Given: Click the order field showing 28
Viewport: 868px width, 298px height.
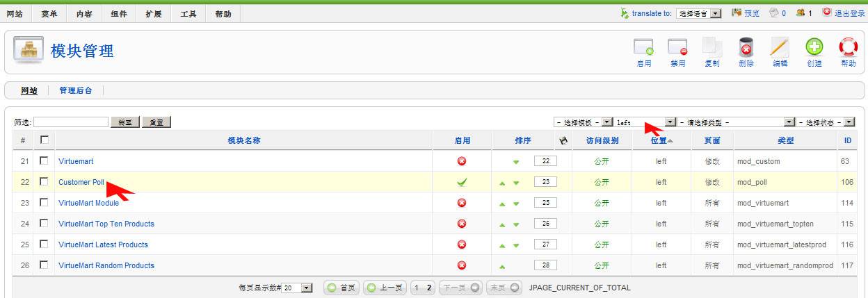Looking at the screenshot, I should [545, 265].
